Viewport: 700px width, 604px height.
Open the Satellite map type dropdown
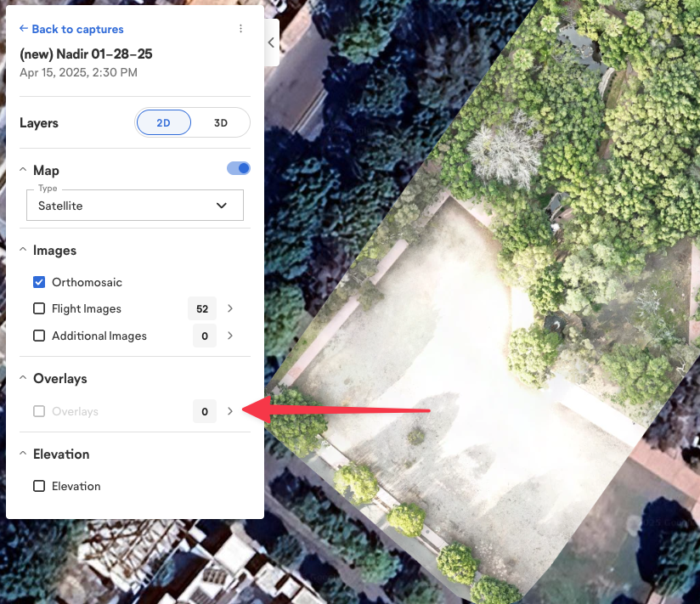pyautogui.click(x=134, y=205)
